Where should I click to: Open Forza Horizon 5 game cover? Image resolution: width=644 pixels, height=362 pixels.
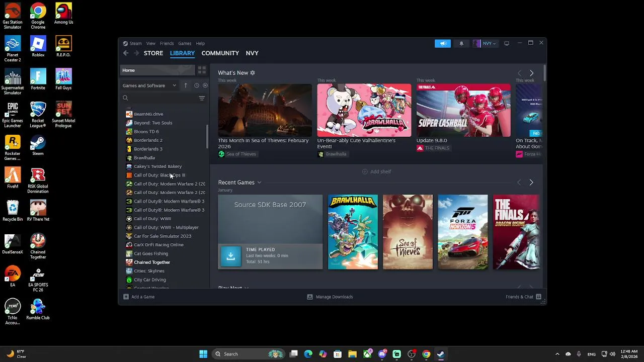coord(463,232)
